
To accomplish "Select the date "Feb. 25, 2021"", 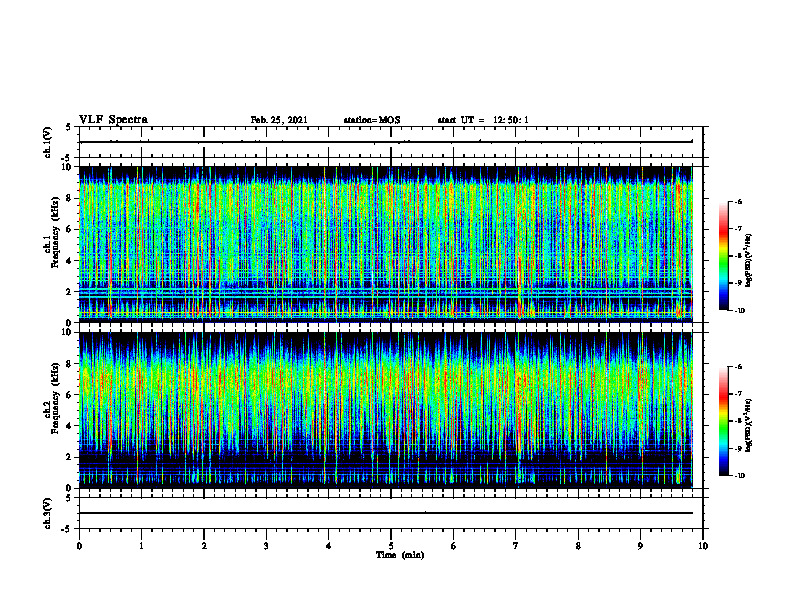I will pyautogui.click(x=279, y=120).
